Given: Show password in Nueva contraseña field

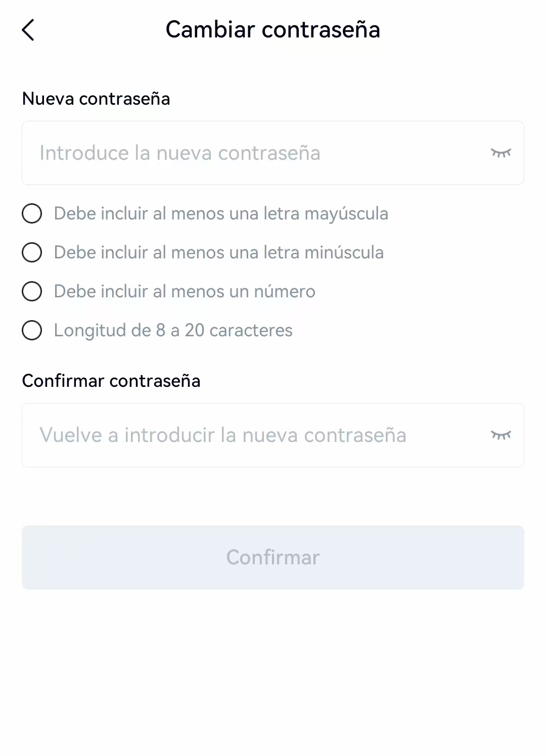Looking at the screenshot, I should pyautogui.click(x=501, y=153).
